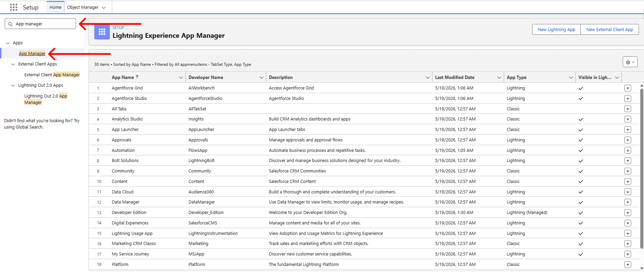Open App Name column menu chevron
The height and width of the screenshot is (273, 644).
181,78
